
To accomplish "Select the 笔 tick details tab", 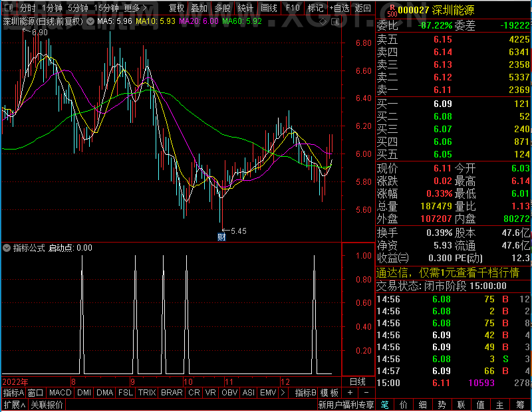I will click(384, 405).
